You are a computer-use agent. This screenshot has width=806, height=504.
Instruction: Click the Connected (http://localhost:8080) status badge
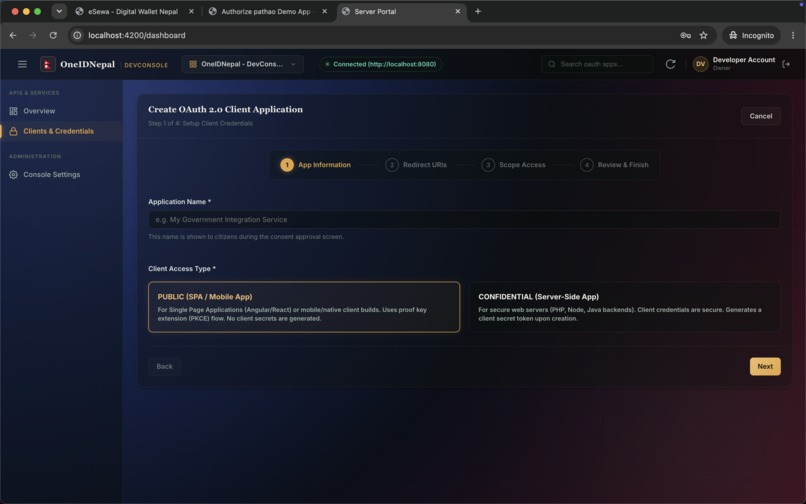380,64
